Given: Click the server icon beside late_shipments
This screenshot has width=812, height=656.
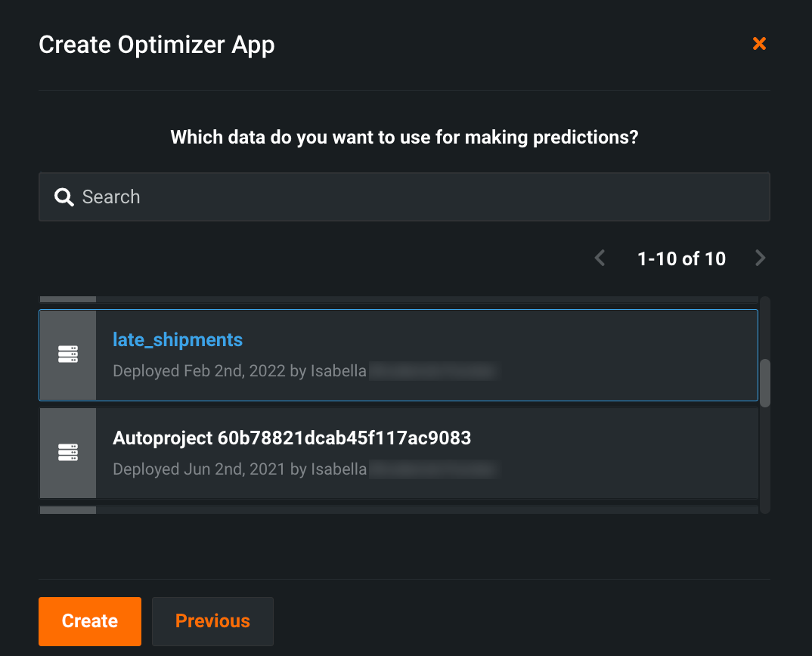Looking at the screenshot, I should (68, 354).
